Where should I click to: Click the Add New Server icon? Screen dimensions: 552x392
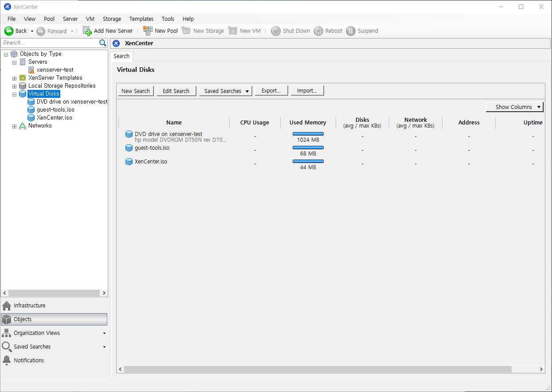87,31
